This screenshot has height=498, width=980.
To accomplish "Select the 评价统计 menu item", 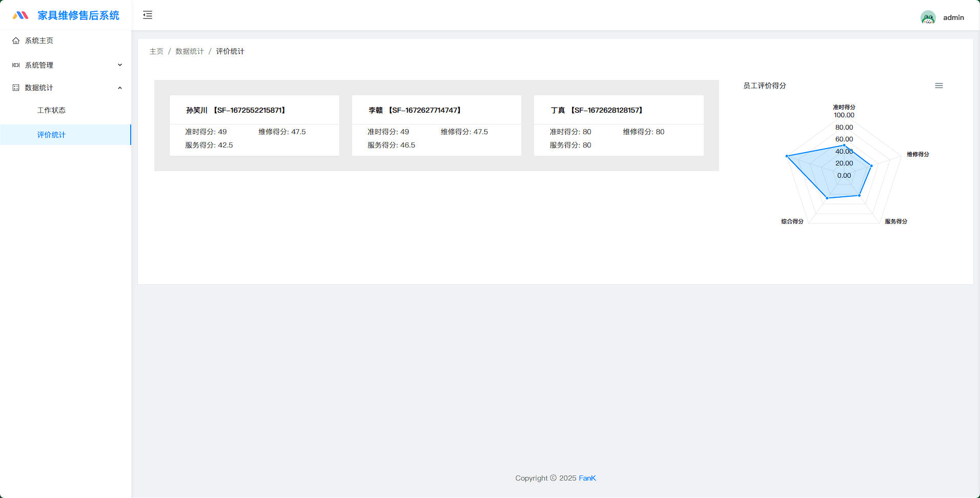I will tap(51, 135).
